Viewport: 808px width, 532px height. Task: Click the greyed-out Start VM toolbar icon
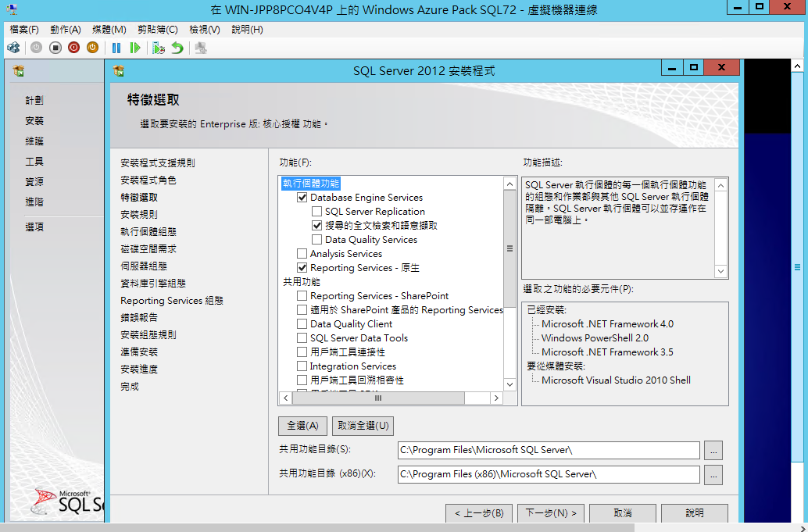point(36,48)
